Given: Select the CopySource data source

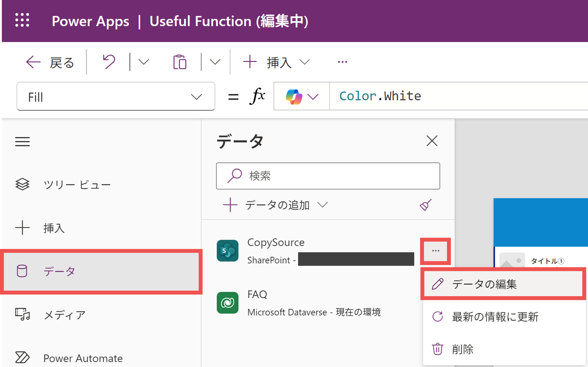Looking at the screenshot, I should 315,251.
